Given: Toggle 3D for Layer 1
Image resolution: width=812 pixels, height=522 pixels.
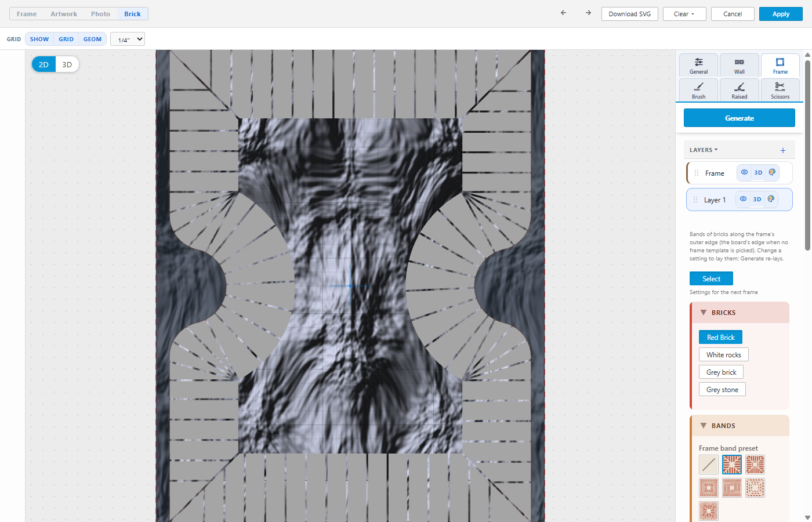Looking at the screenshot, I should 757,199.
